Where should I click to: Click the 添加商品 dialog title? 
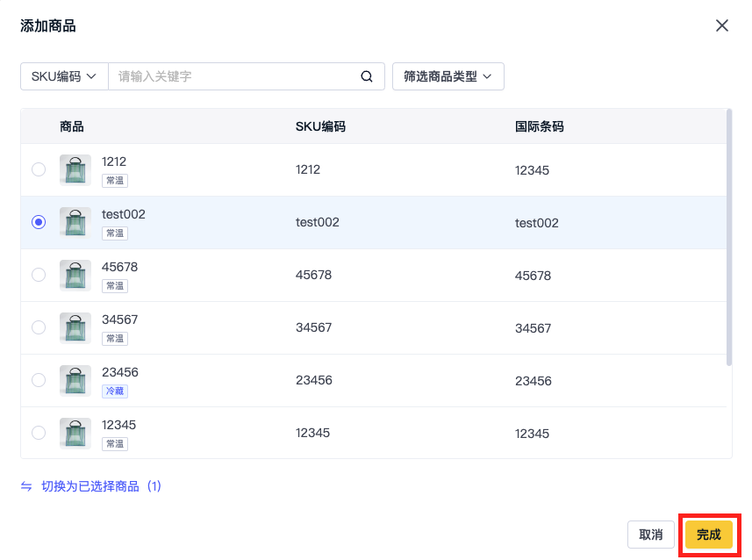coord(48,26)
